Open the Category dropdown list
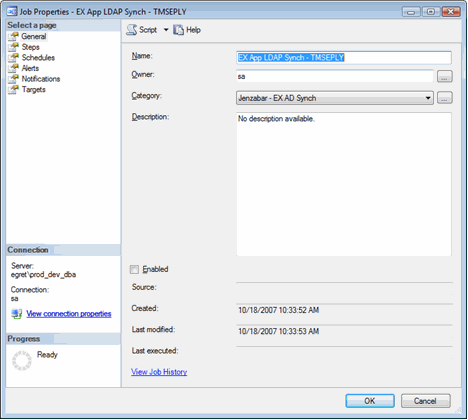 point(335,98)
